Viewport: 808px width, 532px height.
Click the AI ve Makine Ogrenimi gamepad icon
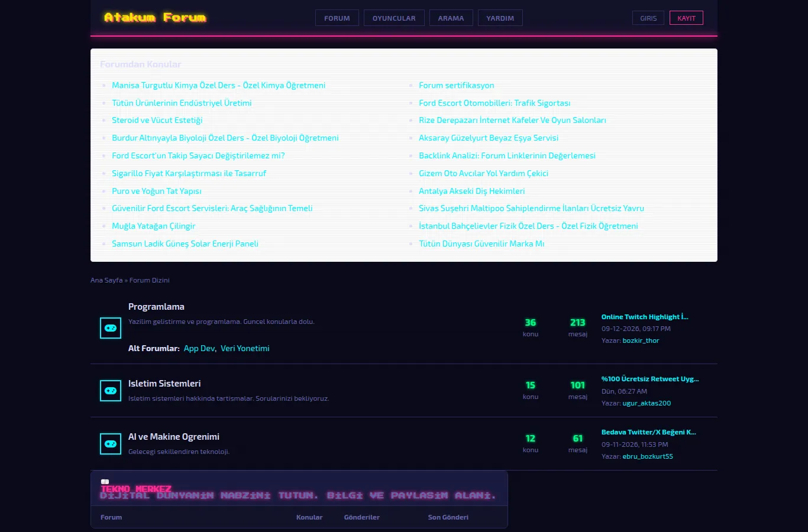click(111, 444)
